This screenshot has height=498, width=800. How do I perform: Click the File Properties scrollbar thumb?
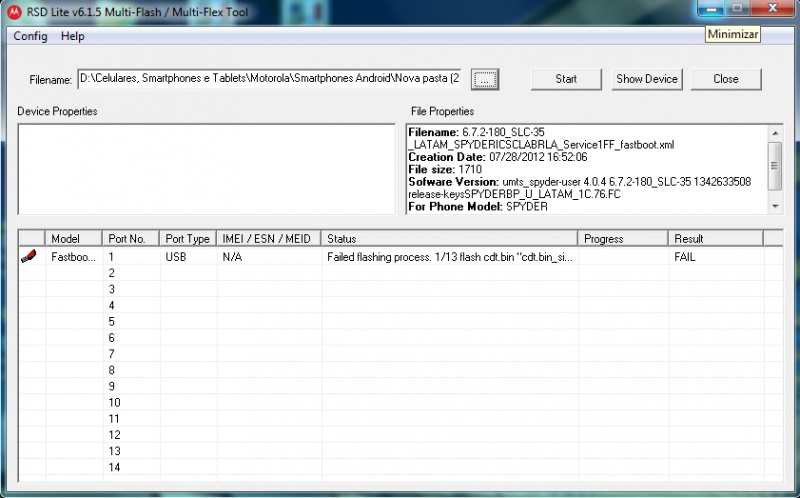tap(775, 166)
